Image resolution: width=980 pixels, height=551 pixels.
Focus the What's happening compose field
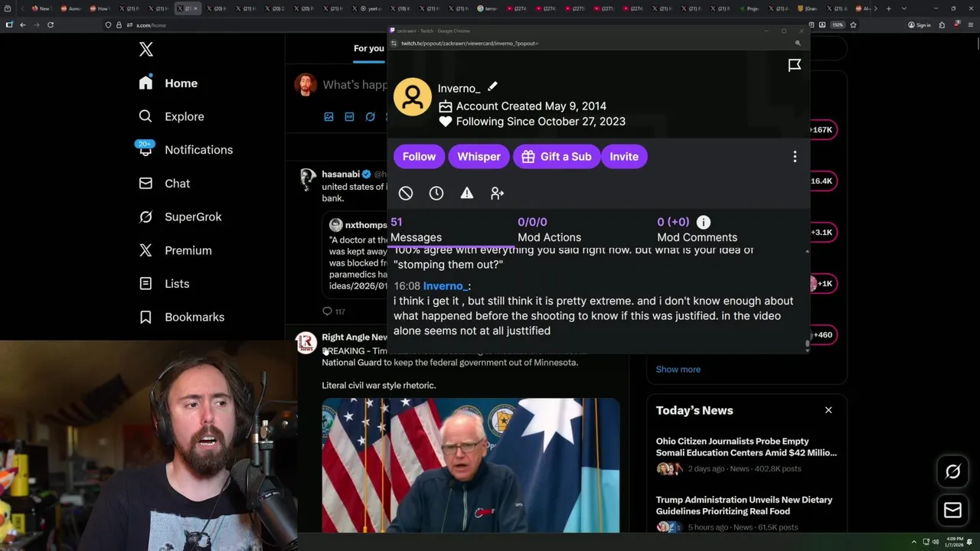point(354,85)
